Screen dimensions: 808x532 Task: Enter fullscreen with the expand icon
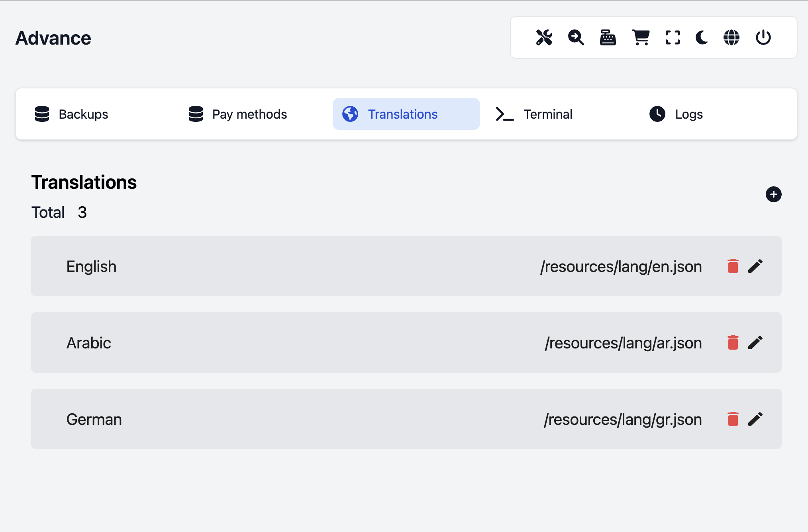tap(673, 38)
